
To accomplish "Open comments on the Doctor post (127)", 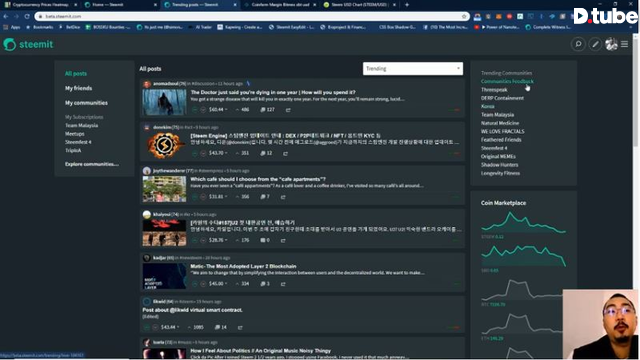I will 267,110.
